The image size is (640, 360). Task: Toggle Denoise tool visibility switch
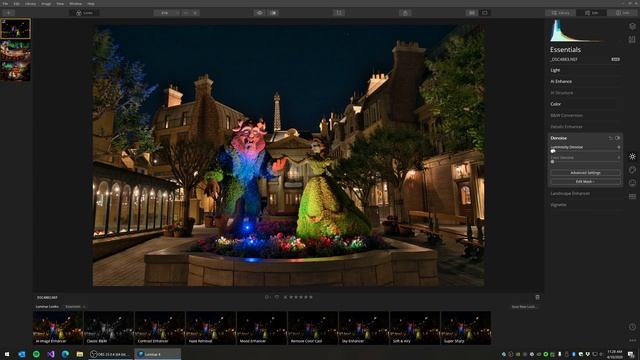pos(617,138)
